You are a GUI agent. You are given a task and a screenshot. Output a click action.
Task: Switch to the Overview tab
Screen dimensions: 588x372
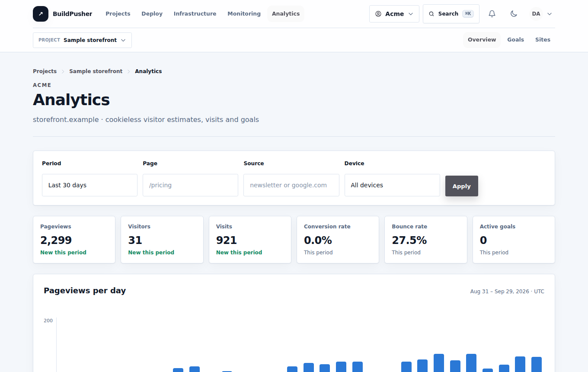coord(482,40)
